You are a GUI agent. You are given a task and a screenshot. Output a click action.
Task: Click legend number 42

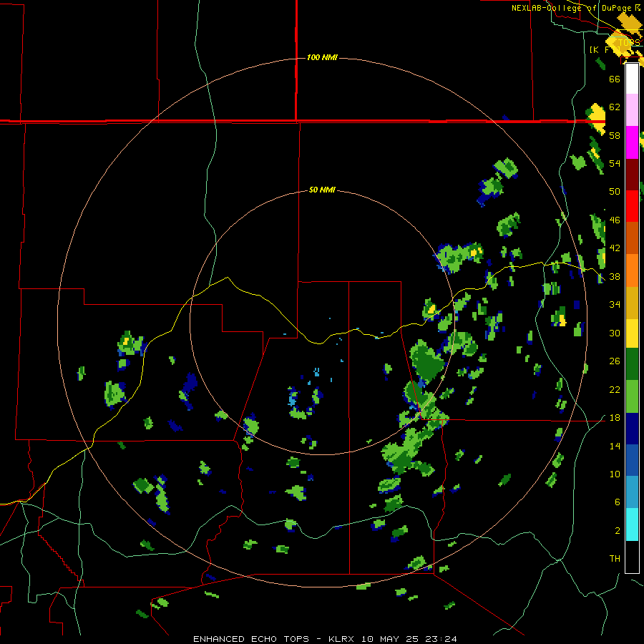[615, 248]
